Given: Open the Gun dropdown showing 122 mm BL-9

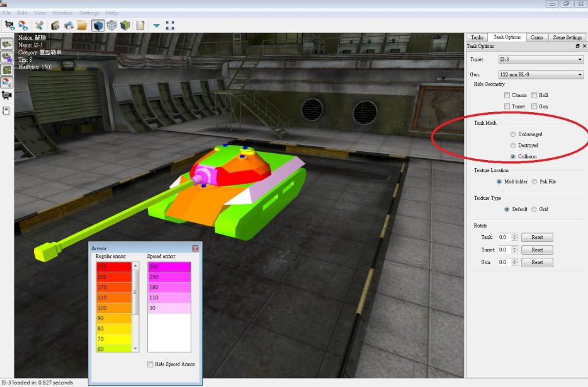Looking at the screenshot, I should click(541, 74).
